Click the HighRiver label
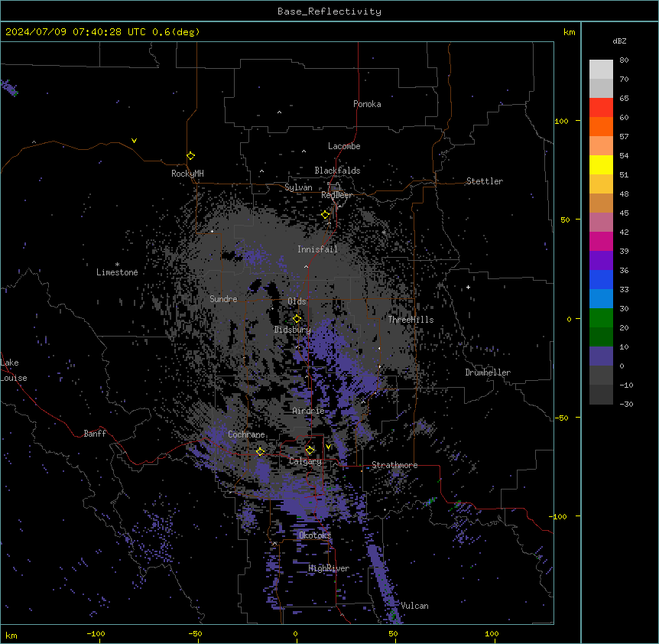Image resolution: width=659 pixels, height=644 pixels. 329,568
